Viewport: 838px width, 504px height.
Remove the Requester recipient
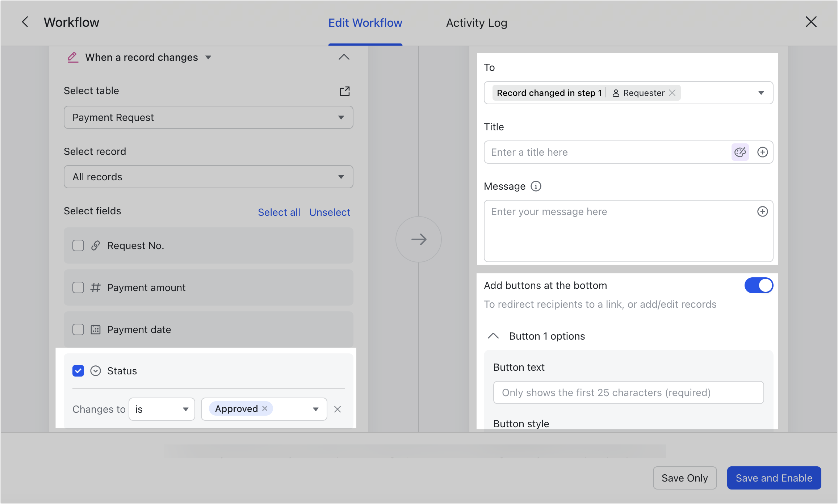(x=672, y=93)
